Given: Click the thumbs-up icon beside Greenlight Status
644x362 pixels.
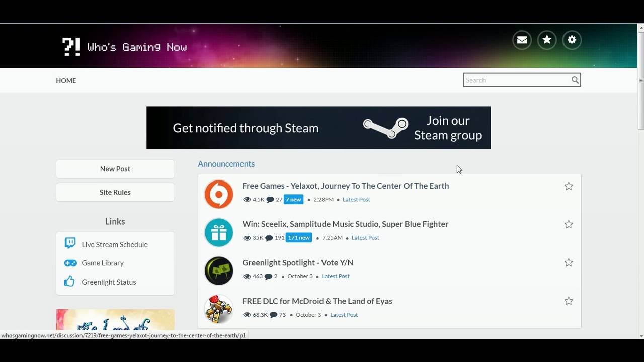Looking at the screenshot, I should [x=70, y=281].
